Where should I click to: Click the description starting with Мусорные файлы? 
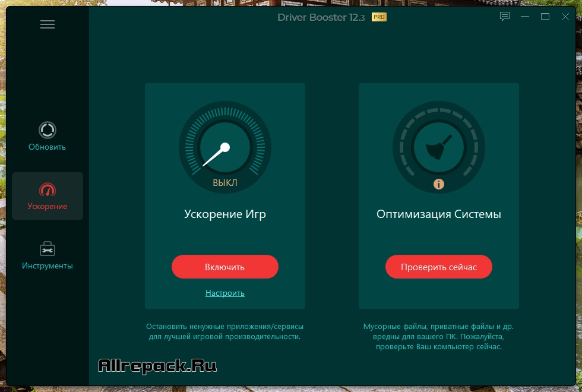point(439,337)
